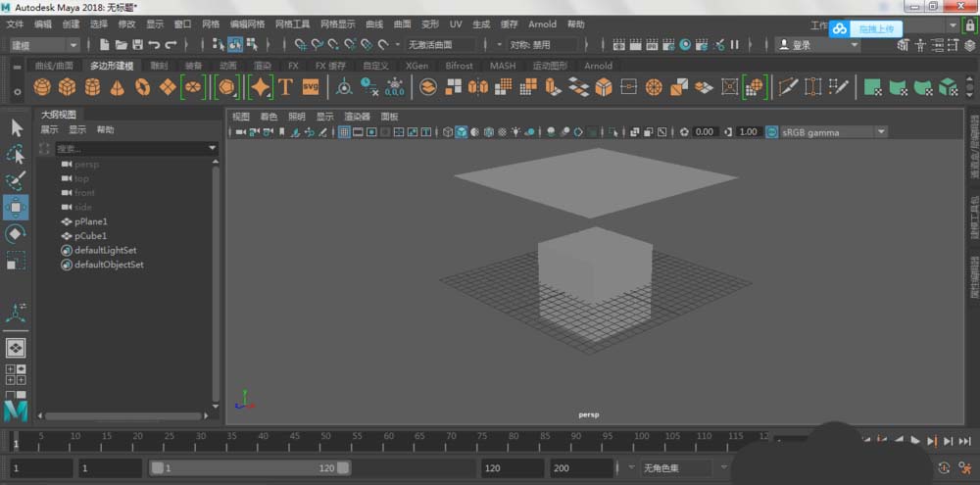The image size is (980, 485).
Task: Switch to the 渲染 shelf tab
Action: 260,66
